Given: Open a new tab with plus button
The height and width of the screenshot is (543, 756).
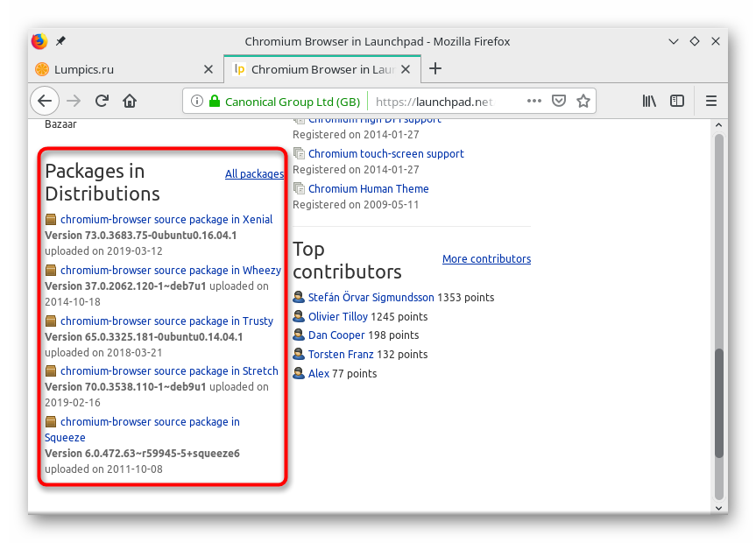Looking at the screenshot, I should [x=435, y=68].
